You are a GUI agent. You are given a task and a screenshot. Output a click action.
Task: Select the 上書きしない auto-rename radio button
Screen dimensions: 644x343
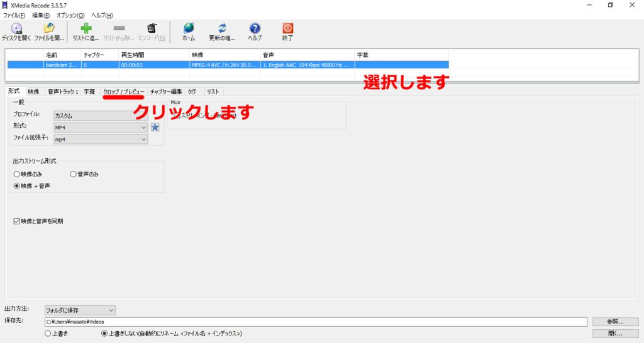point(104,334)
